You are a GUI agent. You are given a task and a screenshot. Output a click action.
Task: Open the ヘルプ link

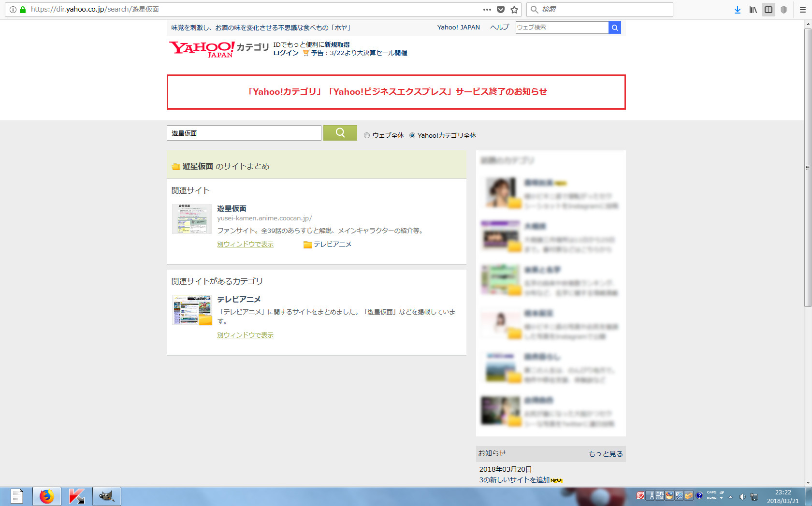[499, 28]
